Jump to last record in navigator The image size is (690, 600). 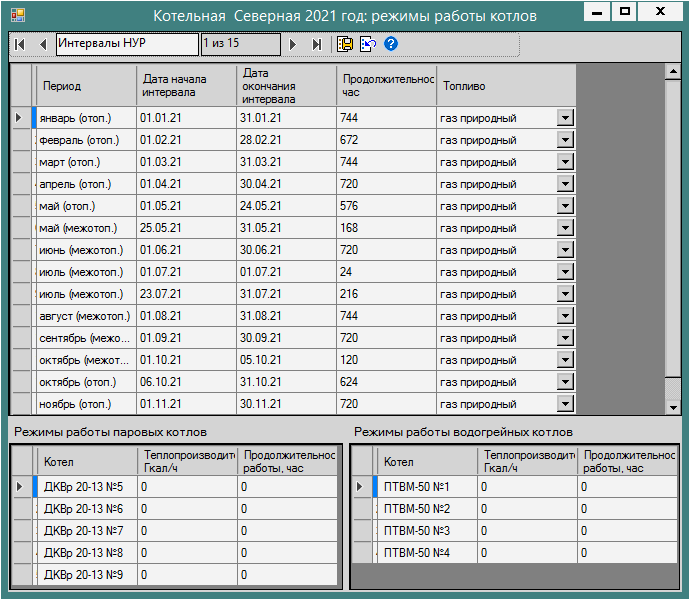pyautogui.click(x=317, y=44)
